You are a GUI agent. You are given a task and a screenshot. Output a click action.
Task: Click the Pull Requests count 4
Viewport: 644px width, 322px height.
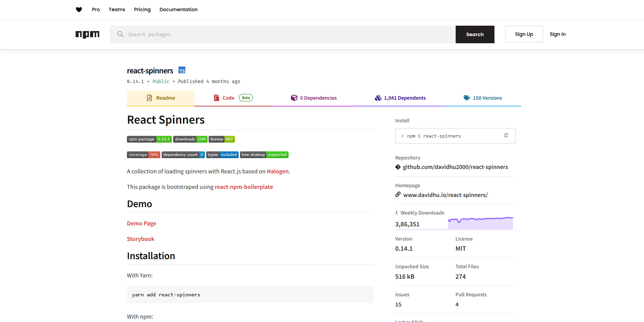pos(457,304)
